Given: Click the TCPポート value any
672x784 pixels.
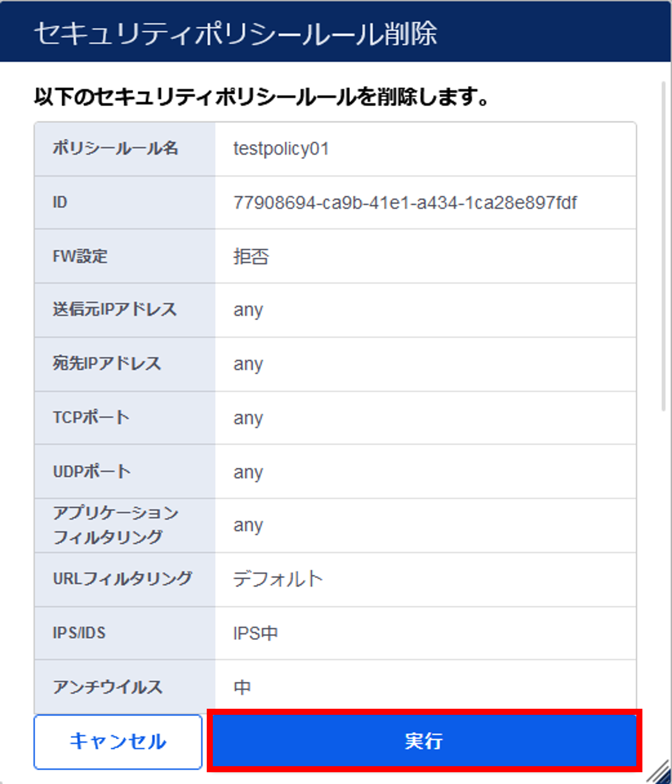Looking at the screenshot, I should coord(248,419).
